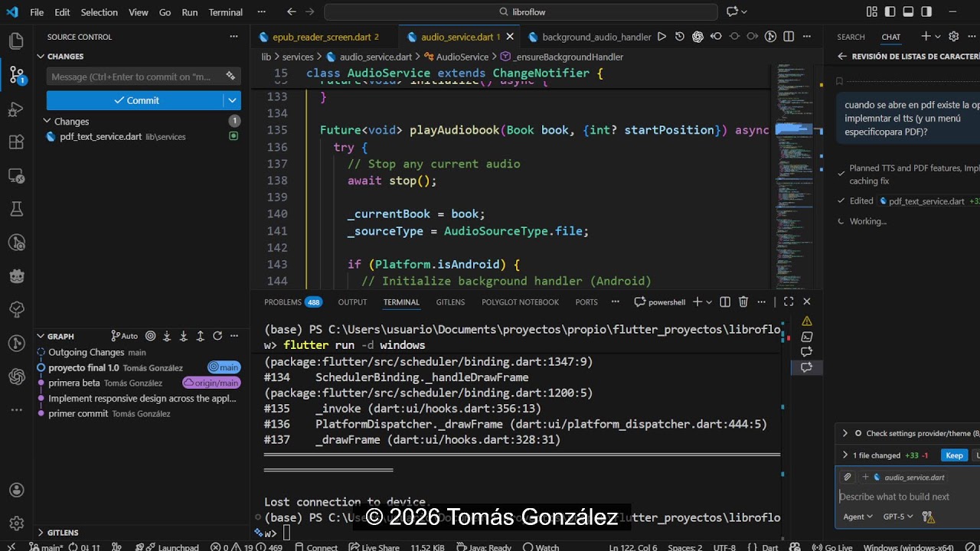Open the Accounts menu in activity bar
The height and width of the screenshot is (551, 980).
pos(16,491)
